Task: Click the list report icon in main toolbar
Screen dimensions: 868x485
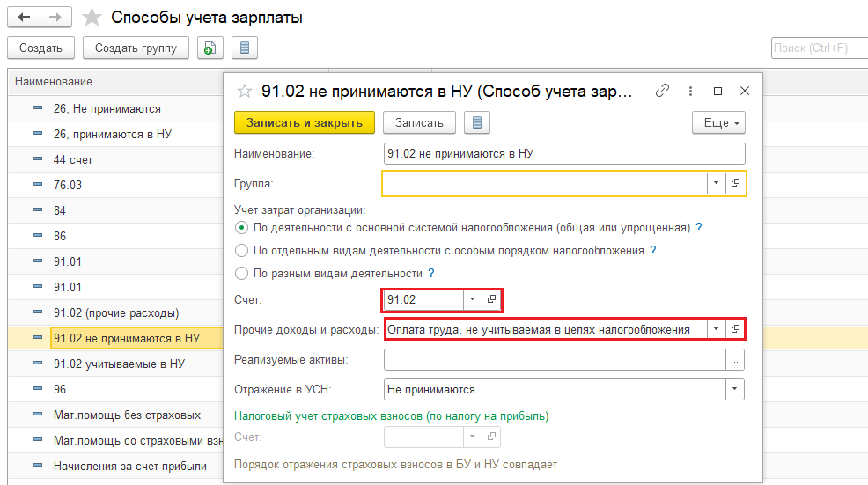Action: coord(244,48)
